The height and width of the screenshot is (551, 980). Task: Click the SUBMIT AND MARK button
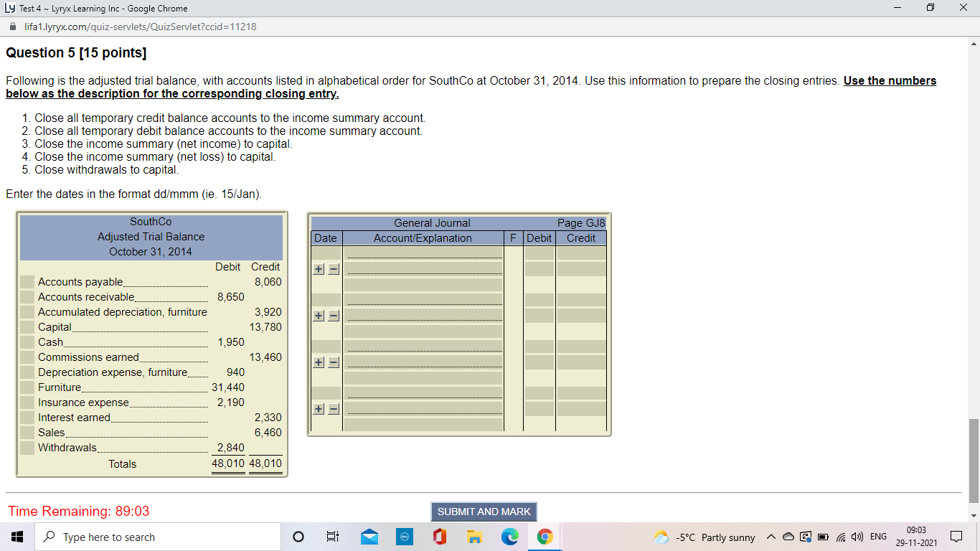483,512
